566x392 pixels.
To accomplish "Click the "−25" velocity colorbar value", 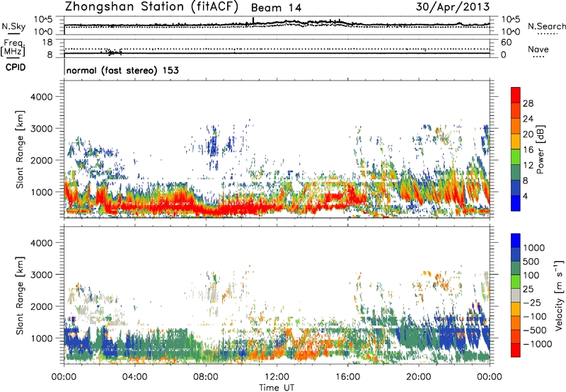I will (532, 303).
